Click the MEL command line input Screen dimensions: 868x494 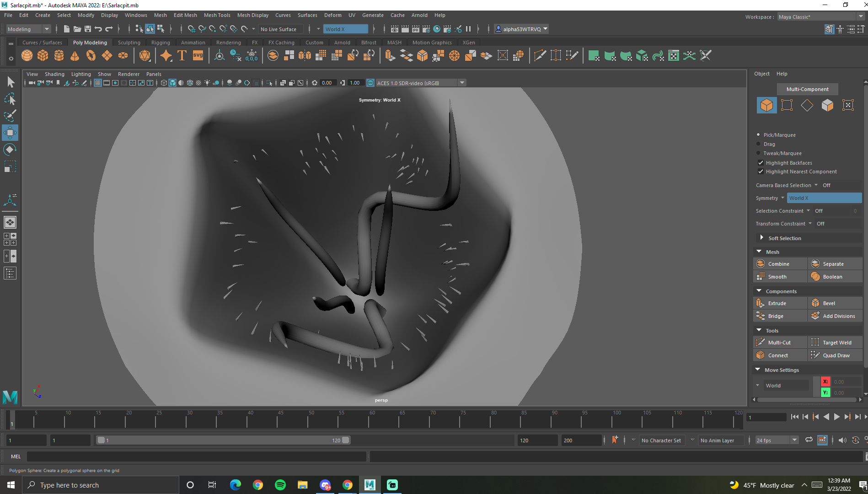(197, 456)
